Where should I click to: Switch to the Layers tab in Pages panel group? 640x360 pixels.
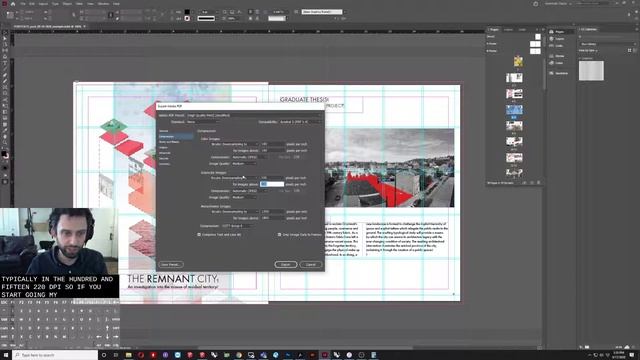(x=509, y=30)
